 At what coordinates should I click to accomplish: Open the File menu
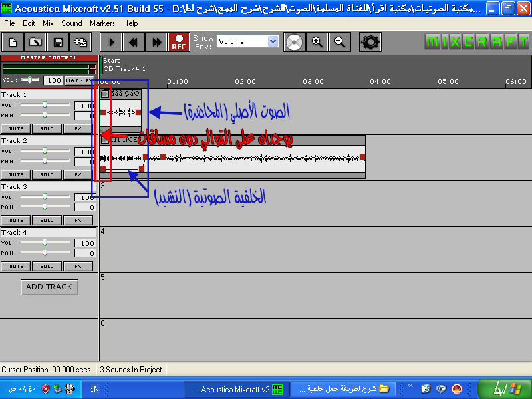click(x=9, y=23)
